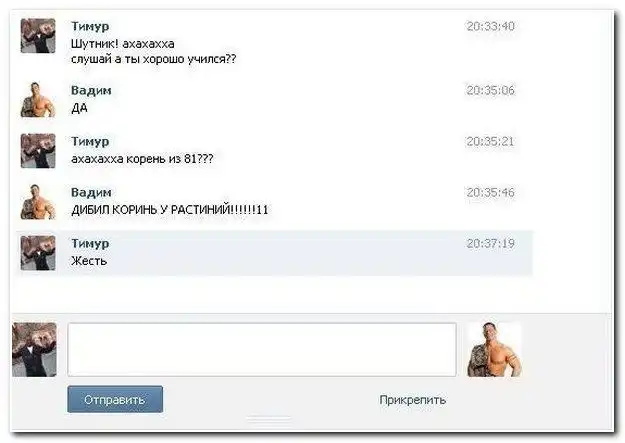The image size is (625, 443).
Task: Click the 20:37:19 timestamp
Action: [491, 244]
